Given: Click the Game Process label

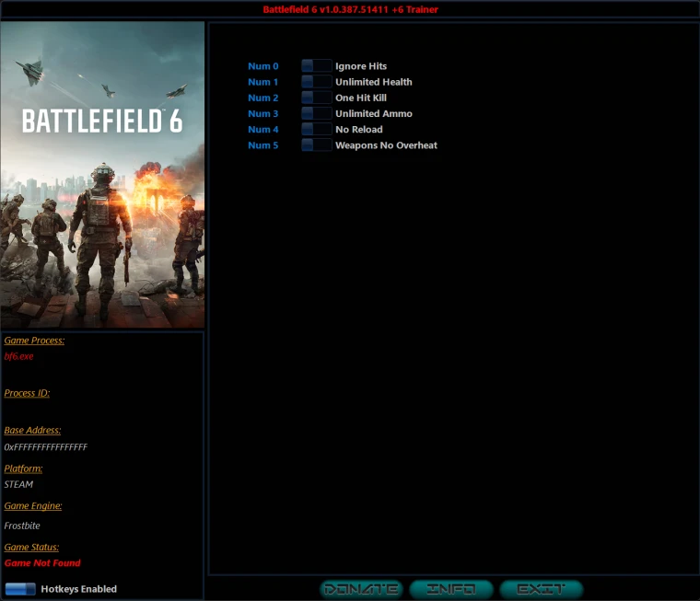Looking at the screenshot, I should point(34,341).
